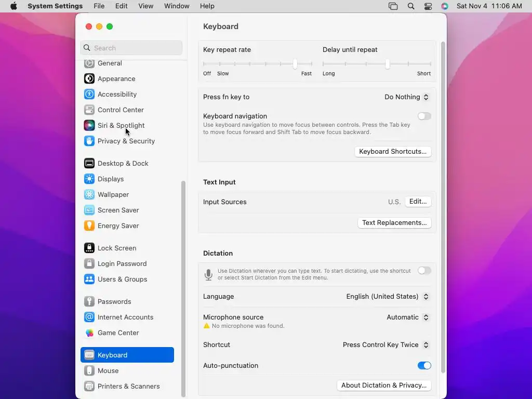Disable Auto-punctuation toggle
Screen dimensions: 532x399
[424, 366]
